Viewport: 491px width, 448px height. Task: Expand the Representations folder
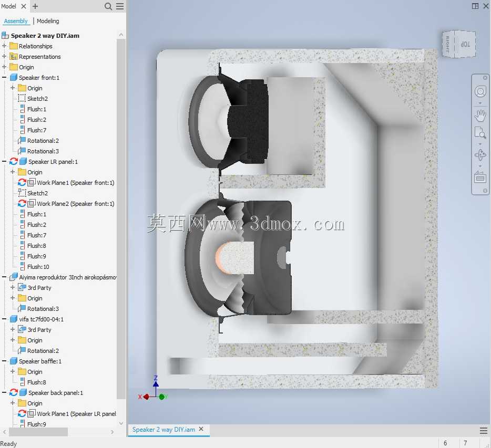[x=4, y=56]
